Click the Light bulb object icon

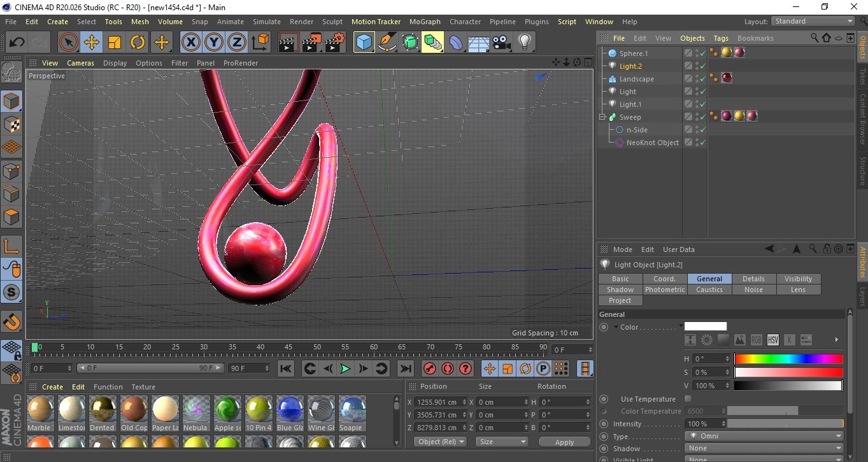(x=524, y=43)
